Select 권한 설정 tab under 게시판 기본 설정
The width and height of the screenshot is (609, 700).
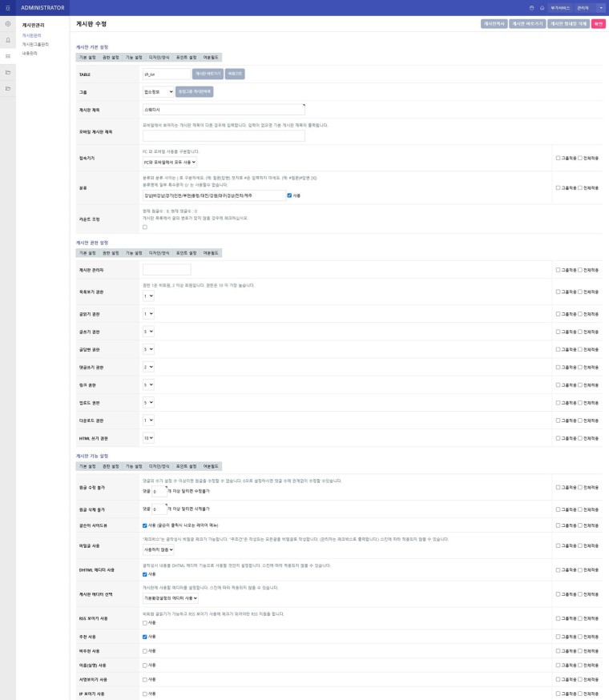[111, 58]
